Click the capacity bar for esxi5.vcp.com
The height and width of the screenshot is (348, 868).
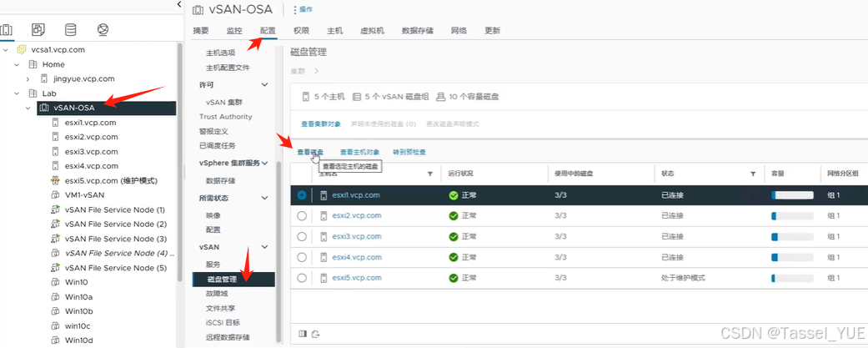pyautogui.click(x=792, y=278)
